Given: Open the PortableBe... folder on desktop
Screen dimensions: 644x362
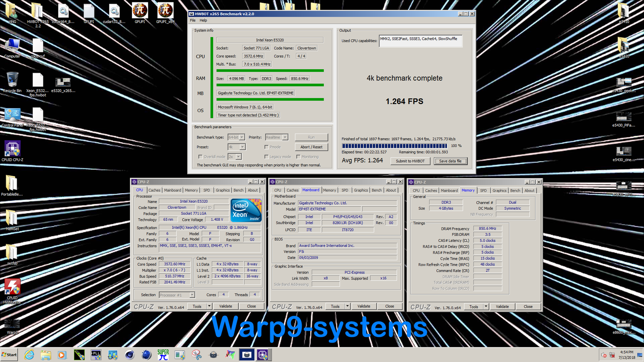Looking at the screenshot, I should pos(12,185).
